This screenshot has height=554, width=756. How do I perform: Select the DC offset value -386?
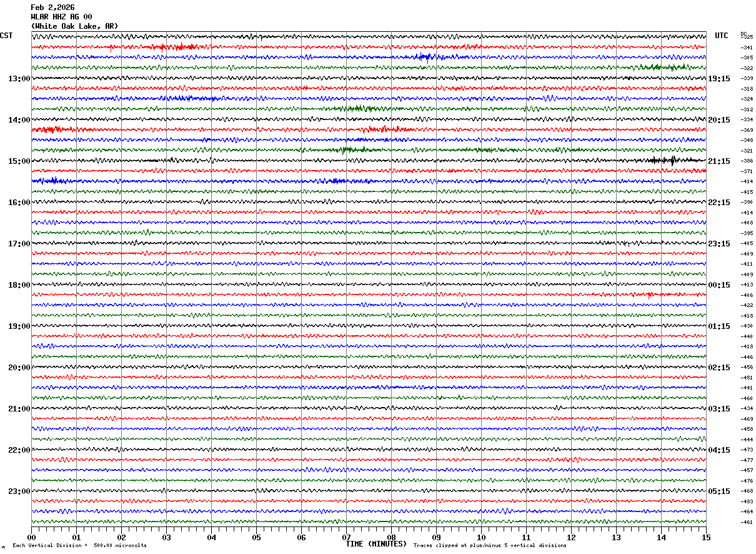[x=747, y=161]
